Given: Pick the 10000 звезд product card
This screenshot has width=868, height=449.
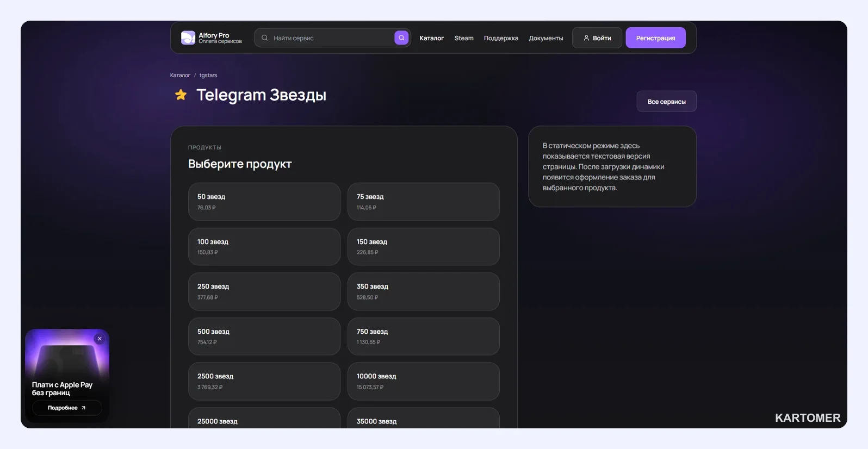Looking at the screenshot, I should pos(424,381).
